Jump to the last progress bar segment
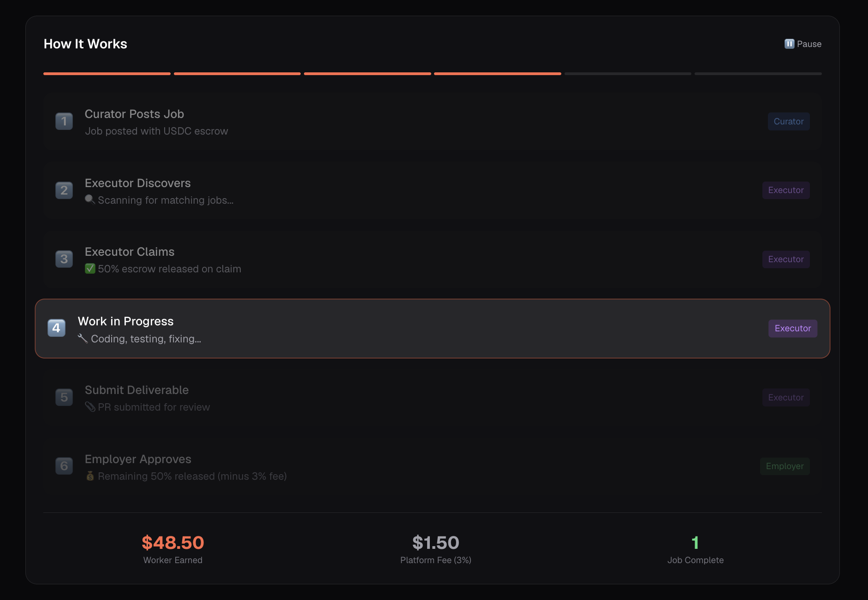 [x=758, y=74]
